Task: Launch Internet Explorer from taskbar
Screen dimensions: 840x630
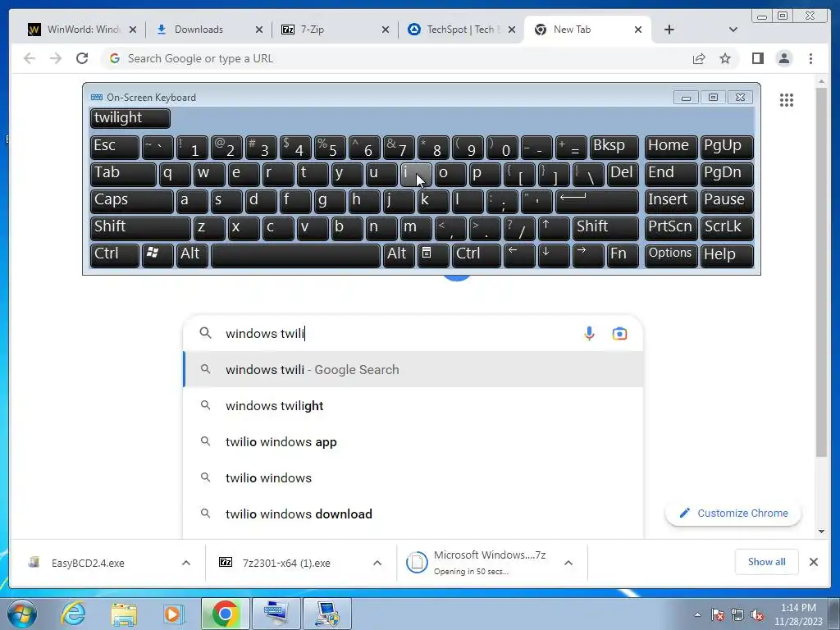Action: click(x=73, y=614)
